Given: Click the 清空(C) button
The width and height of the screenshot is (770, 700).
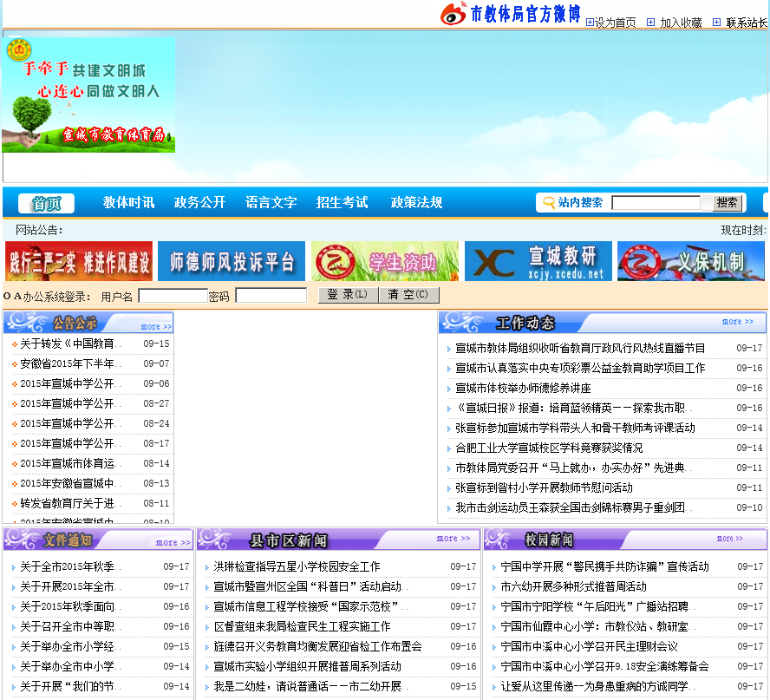Looking at the screenshot, I should (409, 295).
